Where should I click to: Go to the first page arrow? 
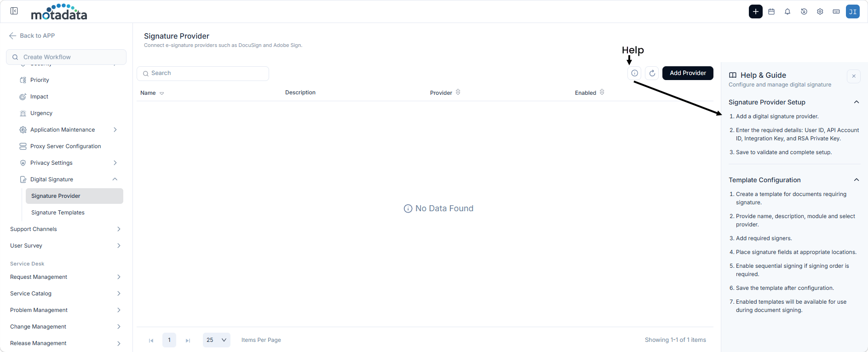click(151, 340)
